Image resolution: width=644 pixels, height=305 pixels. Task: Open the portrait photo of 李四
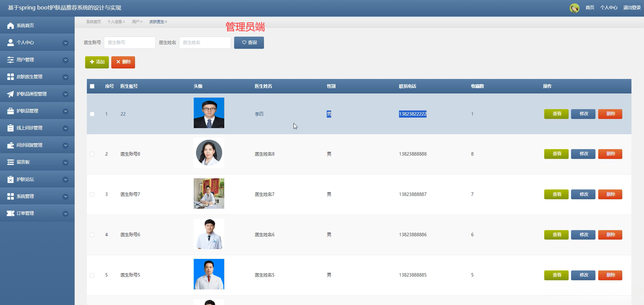pos(209,113)
